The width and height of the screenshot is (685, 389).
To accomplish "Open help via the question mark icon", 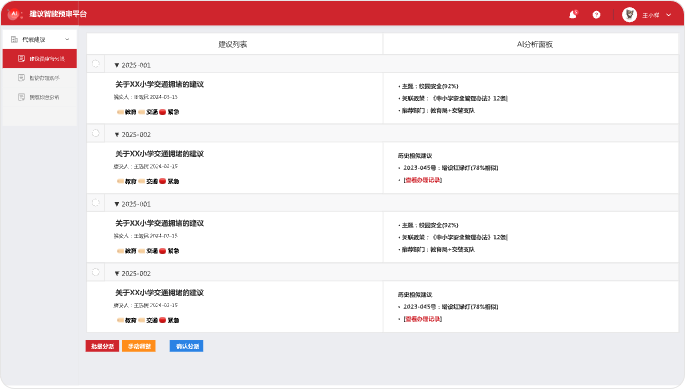I will 596,15.
